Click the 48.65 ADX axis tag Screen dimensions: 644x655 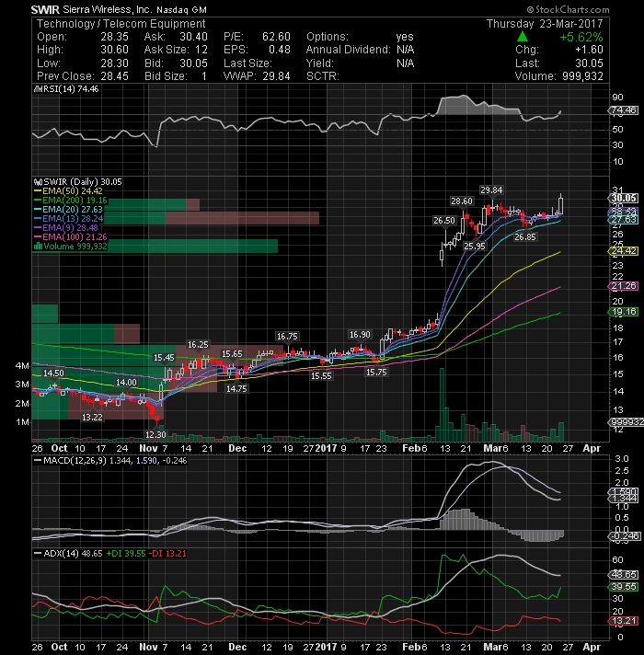tap(623, 575)
